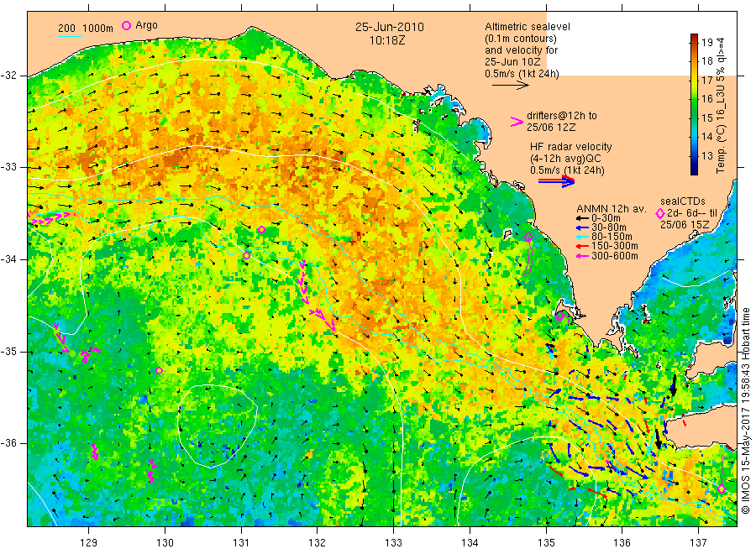Click the '(4-12h avg)QC' text
This screenshot has width=756, height=554.
565,159
